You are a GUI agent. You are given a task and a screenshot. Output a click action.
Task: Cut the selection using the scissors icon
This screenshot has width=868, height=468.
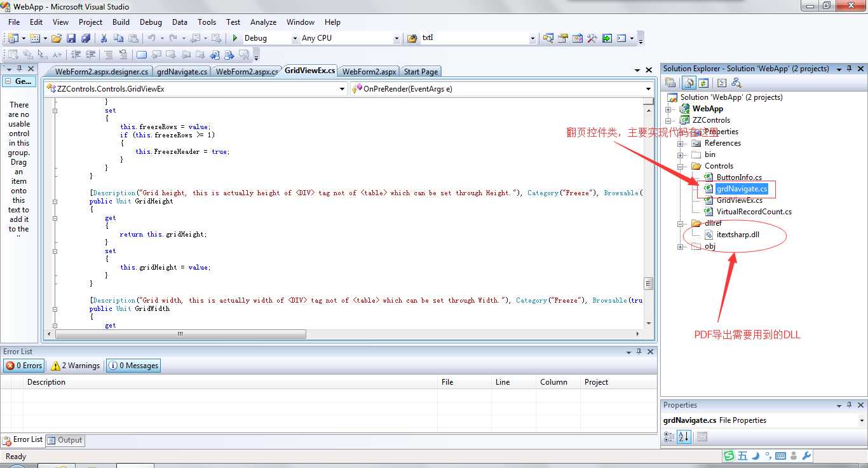104,38
